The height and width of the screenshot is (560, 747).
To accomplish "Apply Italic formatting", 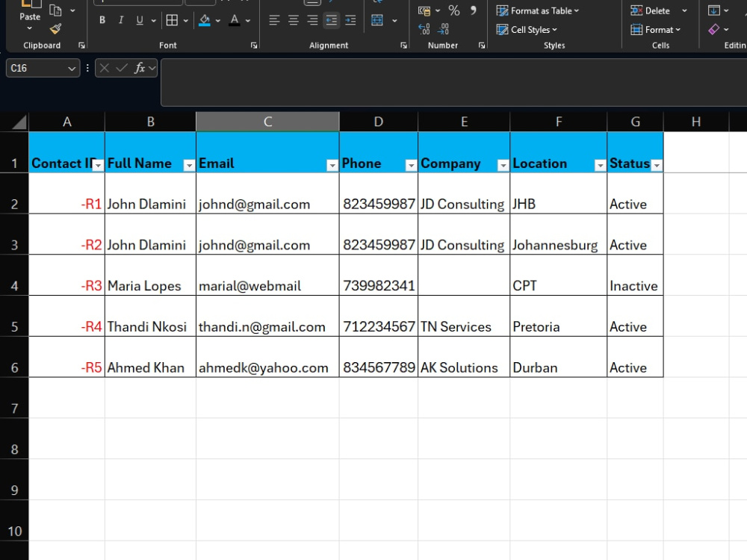I will [121, 20].
